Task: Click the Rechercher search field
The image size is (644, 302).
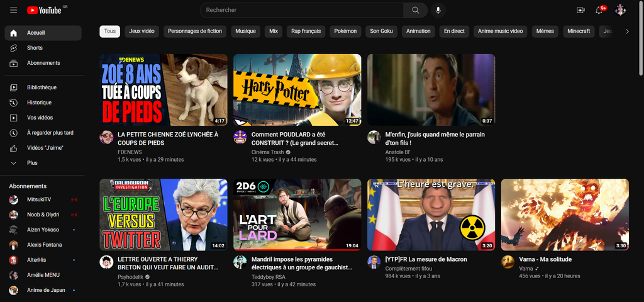Action: [x=302, y=10]
